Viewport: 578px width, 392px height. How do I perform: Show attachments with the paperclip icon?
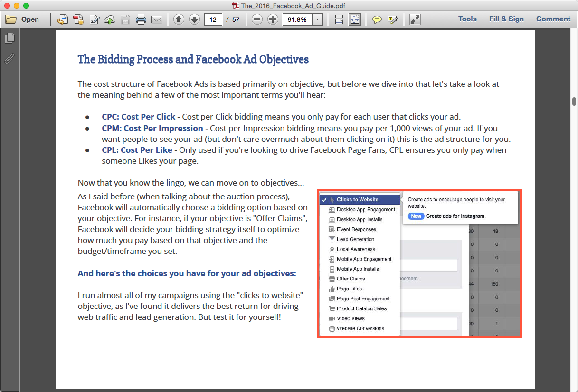[x=9, y=59]
